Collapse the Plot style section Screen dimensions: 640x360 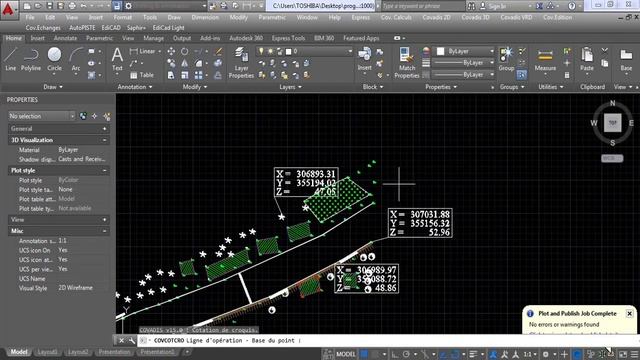(104, 171)
